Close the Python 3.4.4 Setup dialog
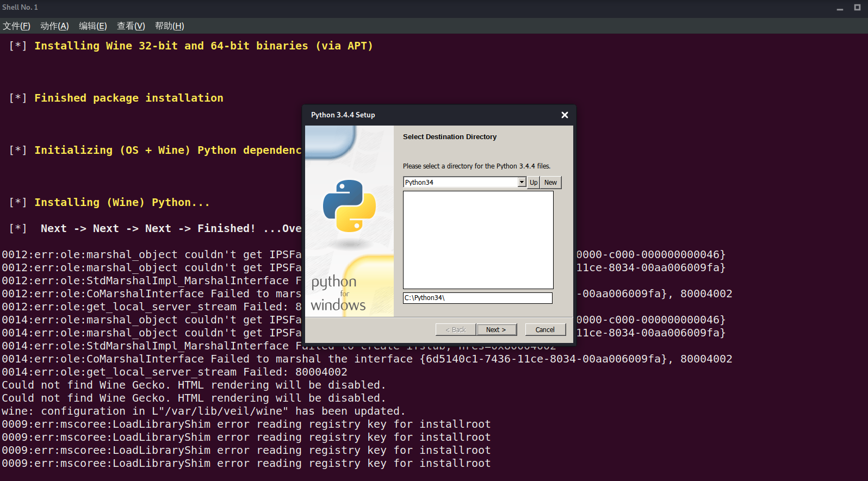868x481 pixels. pyautogui.click(x=565, y=115)
